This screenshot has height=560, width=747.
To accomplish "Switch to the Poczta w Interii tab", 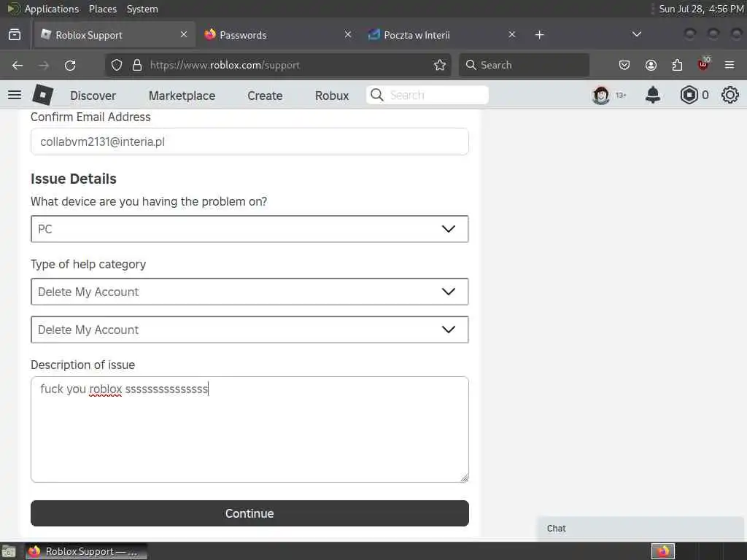I will click(443, 35).
